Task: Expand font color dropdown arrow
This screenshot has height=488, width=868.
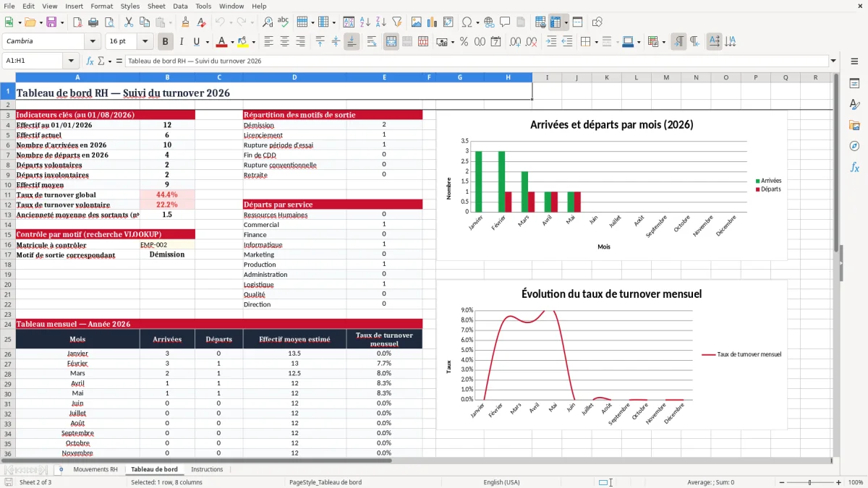Action: 231,42
